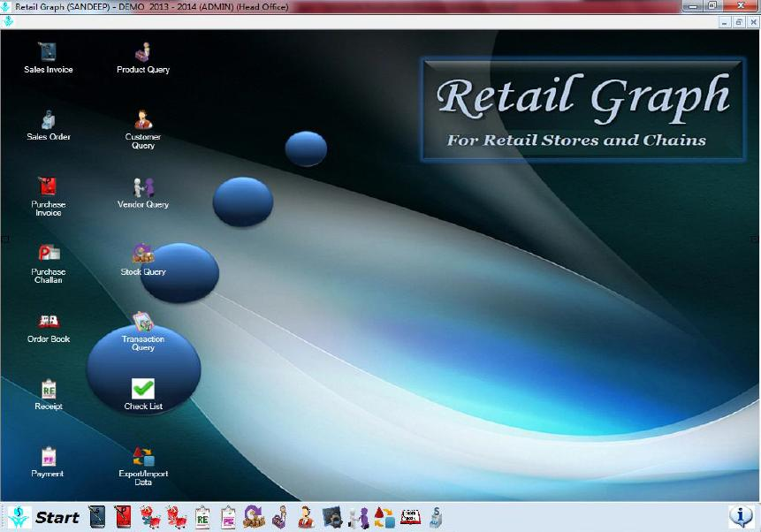
Task: Open the Payment desktop shortcut
Action: click(48, 462)
